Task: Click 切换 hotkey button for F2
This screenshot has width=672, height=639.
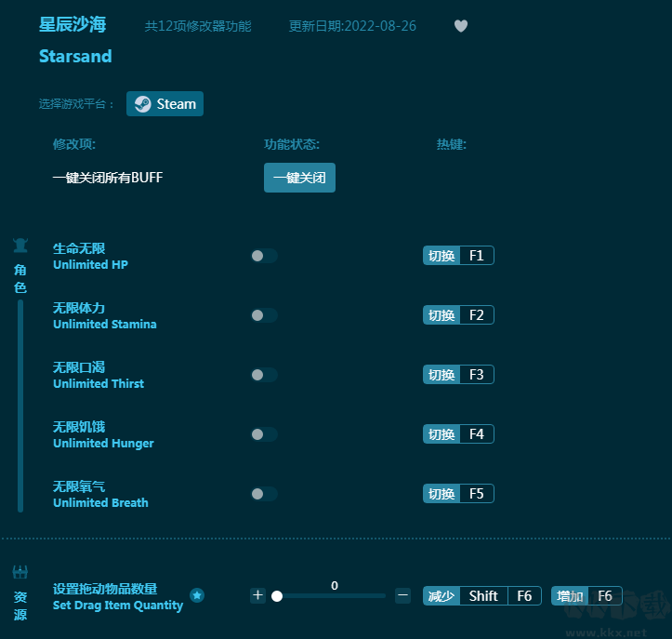Action: 441,315
